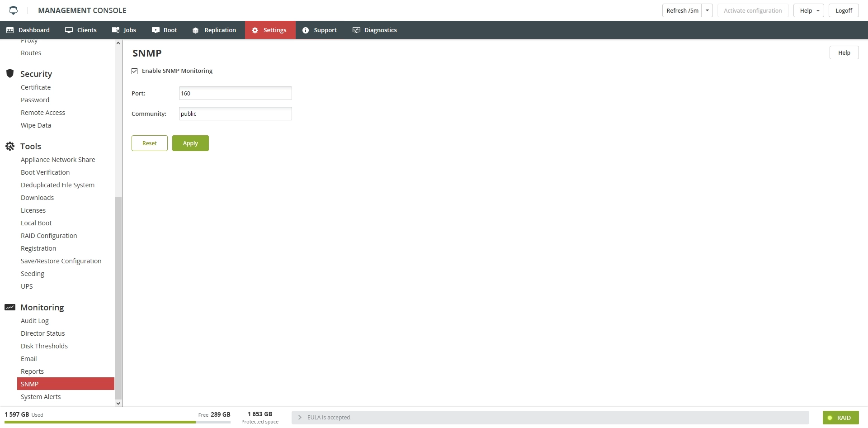Open Director Status
The height and width of the screenshot is (428, 868).
pos(43,333)
